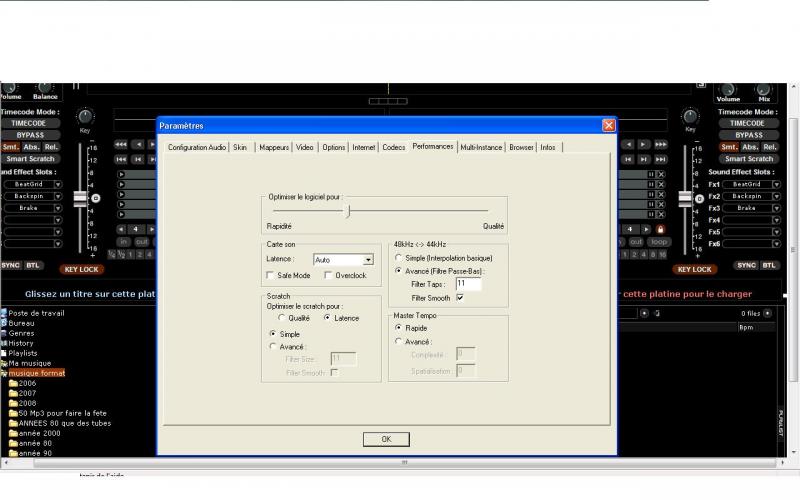Enable the Overclock checkbox
The height and width of the screenshot is (500, 800).
pos(328,275)
